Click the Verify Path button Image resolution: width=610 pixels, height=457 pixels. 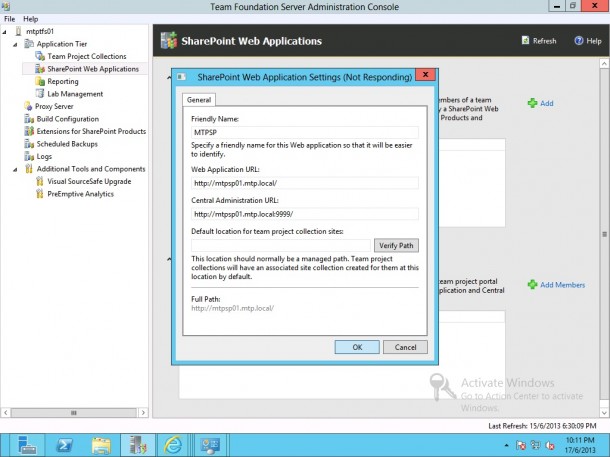click(396, 245)
